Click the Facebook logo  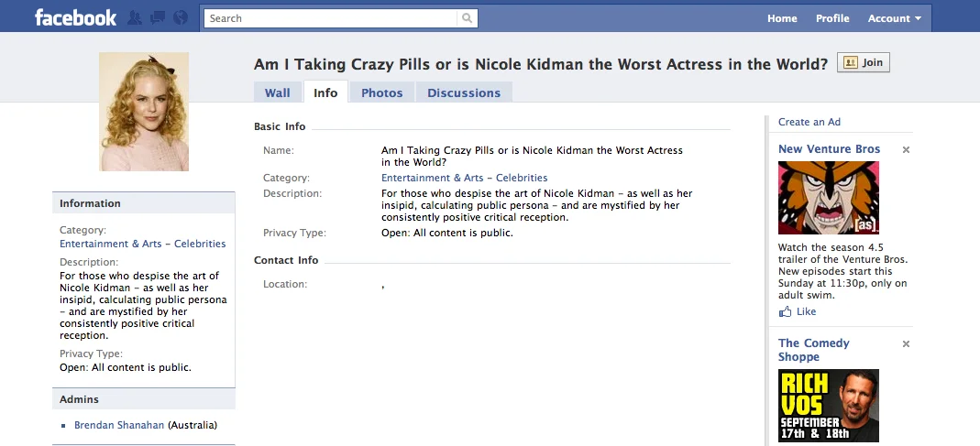(x=75, y=17)
